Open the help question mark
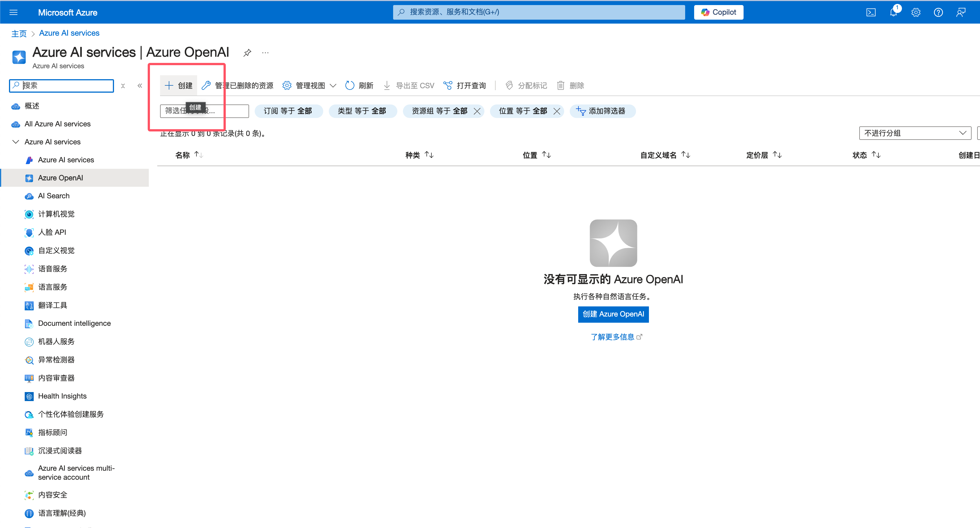 tap(938, 13)
